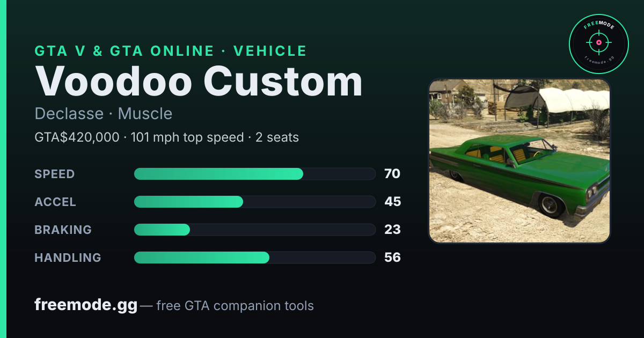This screenshot has width=644, height=338.
Task: Click the Declasse · Muscle subtitle
Action: tap(104, 114)
